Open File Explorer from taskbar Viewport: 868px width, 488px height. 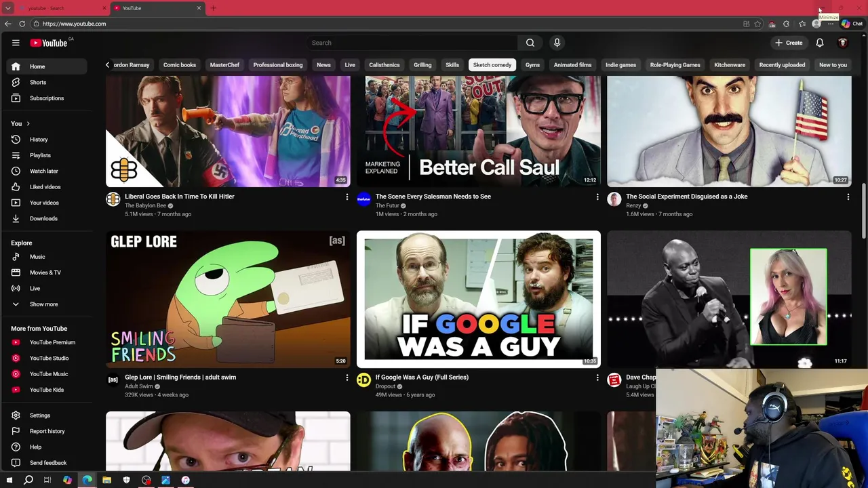pos(106,480)
